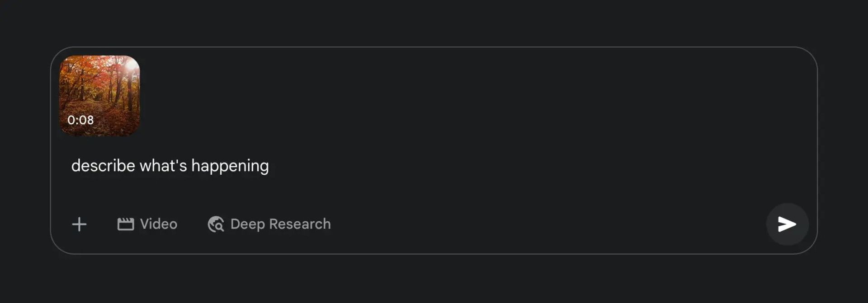Click the Deep Research globe-search icon
Viewport: 868px width, 303px height.
tap(216, 224)
